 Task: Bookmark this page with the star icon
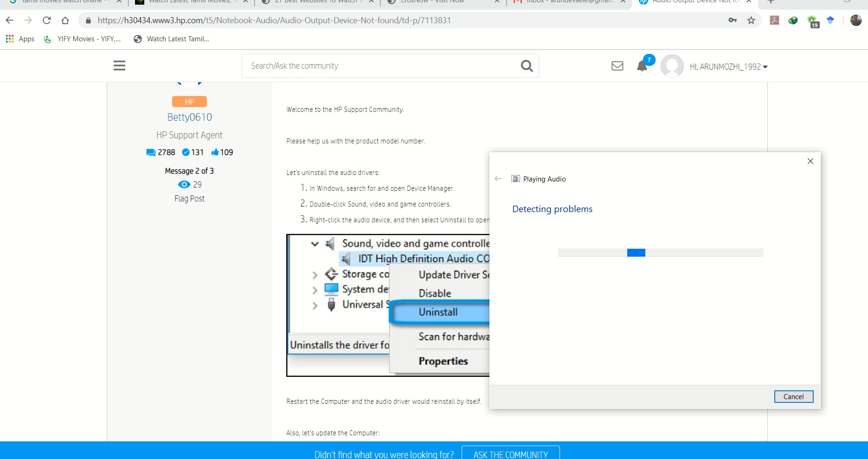pos(751,20)
